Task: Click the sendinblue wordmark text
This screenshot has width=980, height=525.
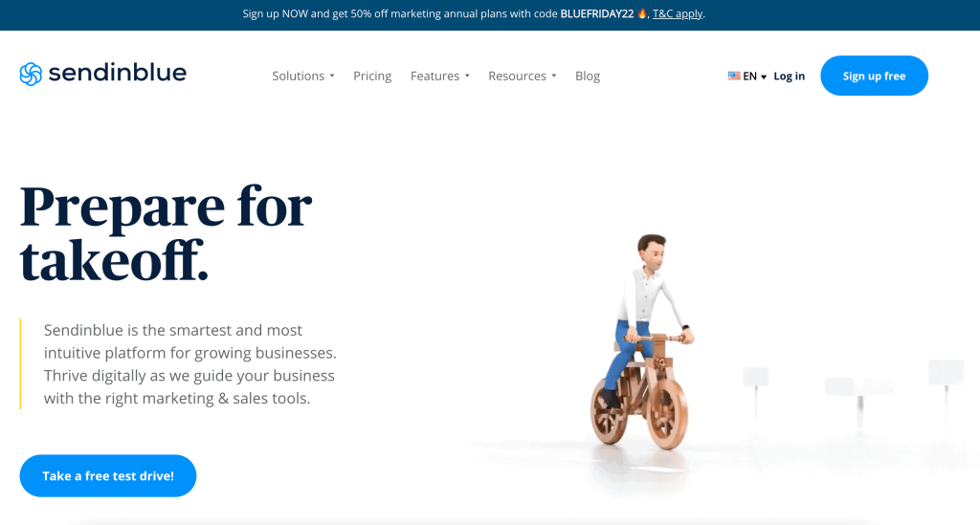Action: click(x=118, y=73)
